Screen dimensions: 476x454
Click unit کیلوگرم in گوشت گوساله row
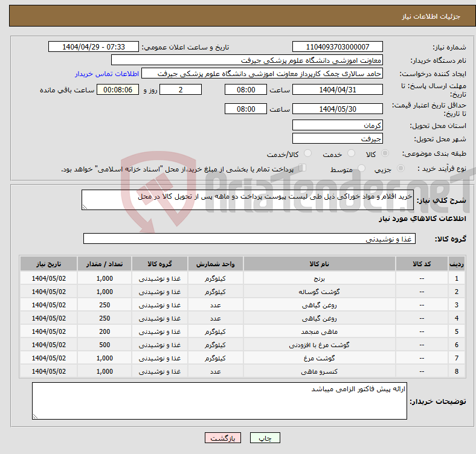pos(215,292)
